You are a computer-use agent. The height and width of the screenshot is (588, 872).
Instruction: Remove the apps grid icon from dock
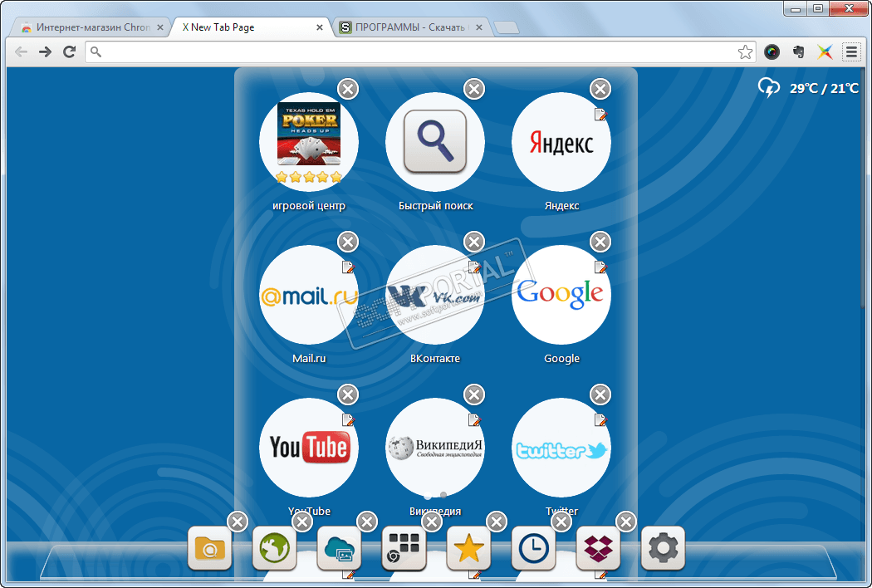(x=432, y=522)
